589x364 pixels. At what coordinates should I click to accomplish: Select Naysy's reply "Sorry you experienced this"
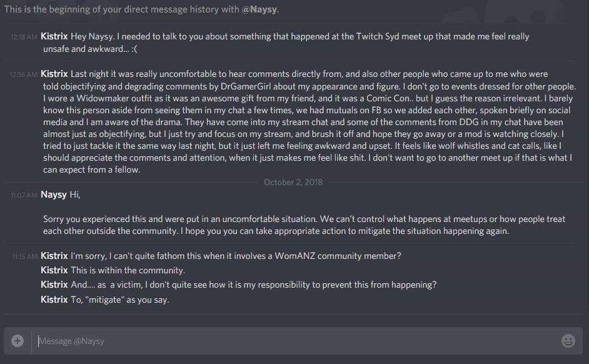[x=304, y=225]
